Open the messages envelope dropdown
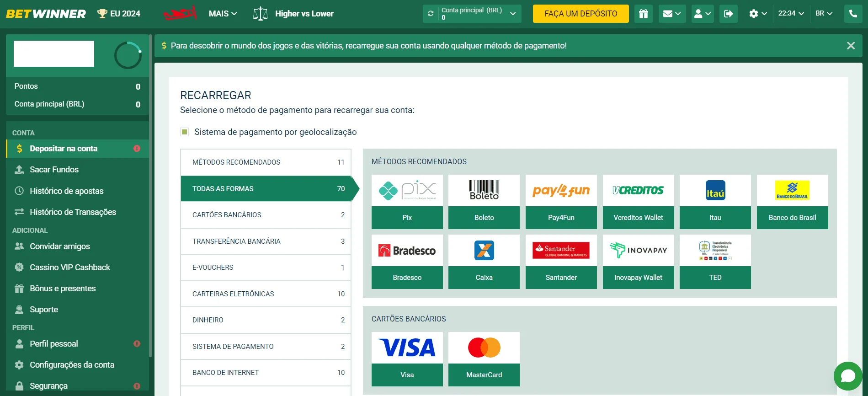The height and width of the screenshot is (396, 868). tap(672, 14)
